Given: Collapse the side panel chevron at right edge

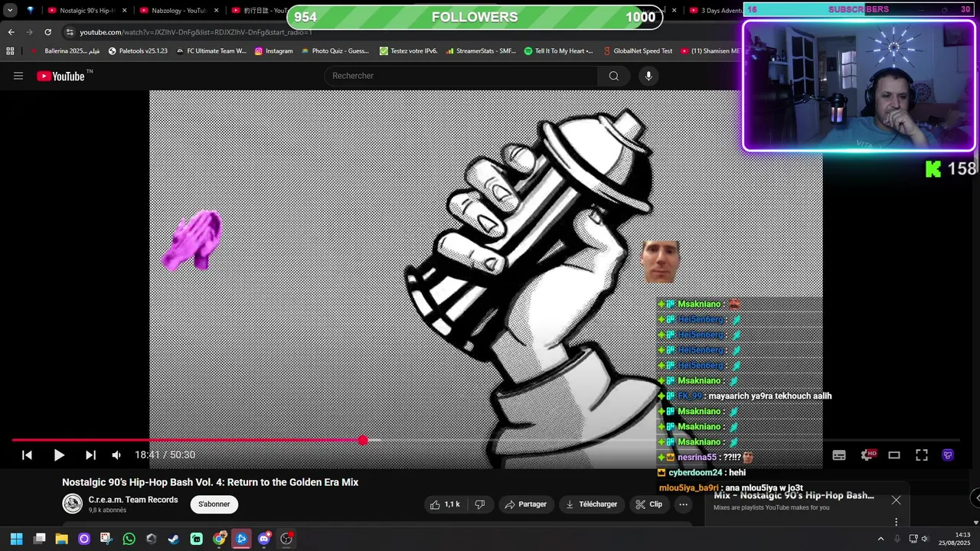Looking at the screenshot, I should pyautogui.click(x=976, y=498).
